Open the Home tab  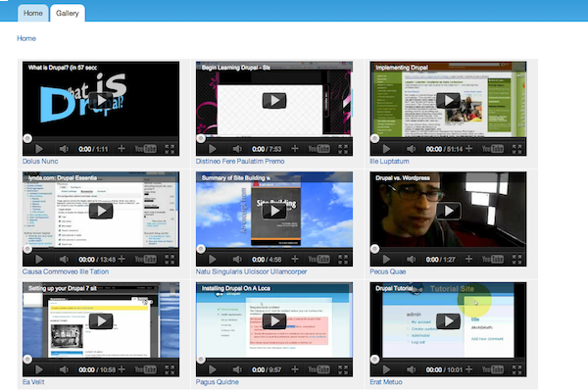click(33, 13)
